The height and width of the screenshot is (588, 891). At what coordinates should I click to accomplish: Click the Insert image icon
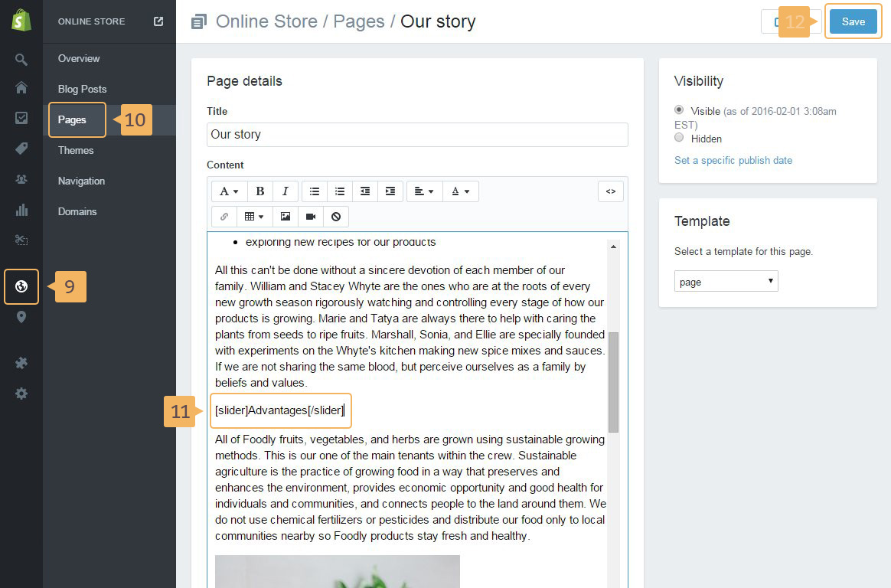point(286,217)
